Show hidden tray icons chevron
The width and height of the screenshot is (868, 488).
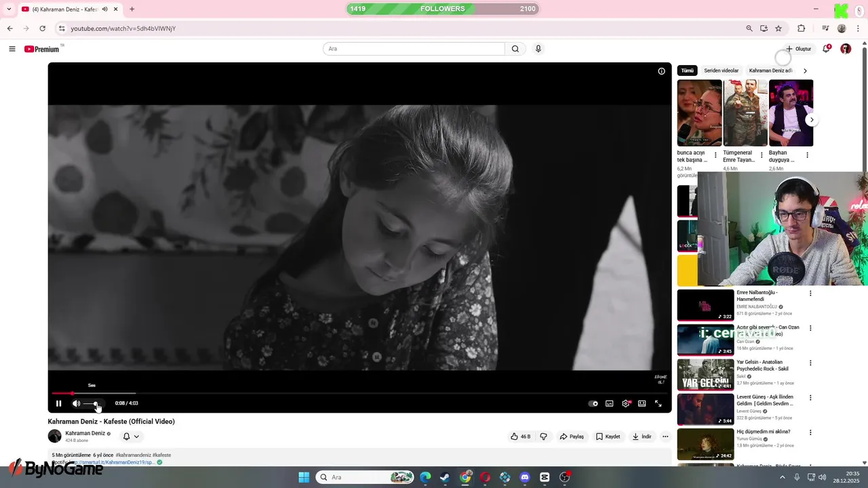click(x=782, y=477)
